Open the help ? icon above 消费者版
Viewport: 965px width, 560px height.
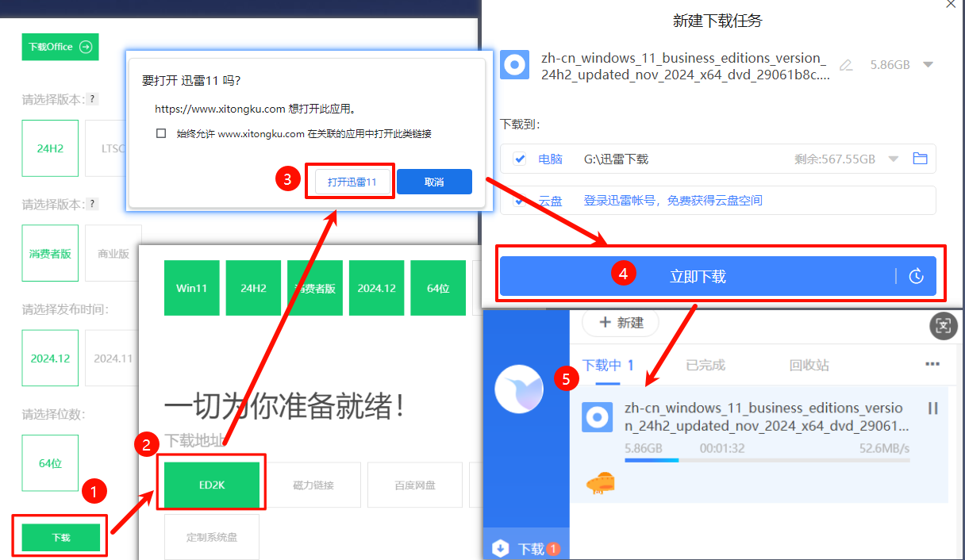pyautogui.click(x=92, y=204)
